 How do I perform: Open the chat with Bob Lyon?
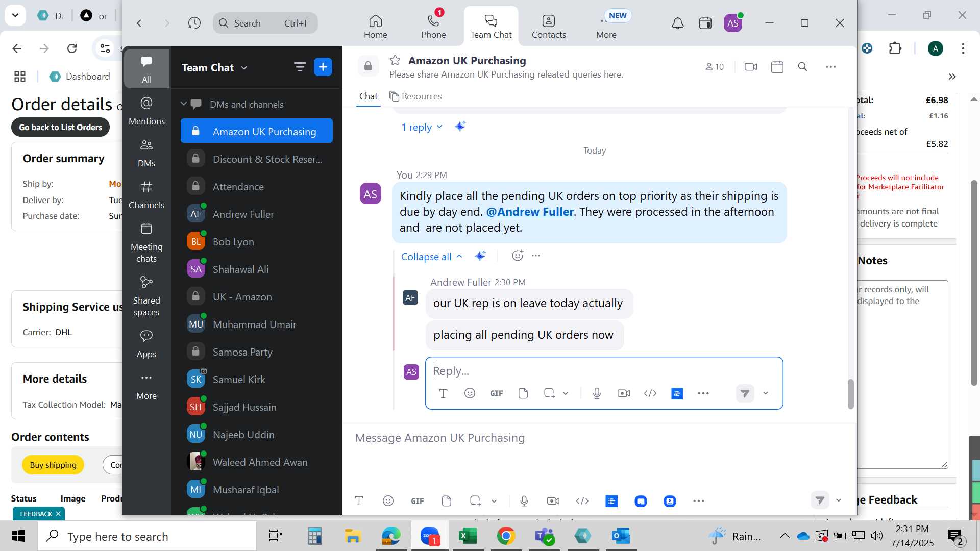coord(257,242)
